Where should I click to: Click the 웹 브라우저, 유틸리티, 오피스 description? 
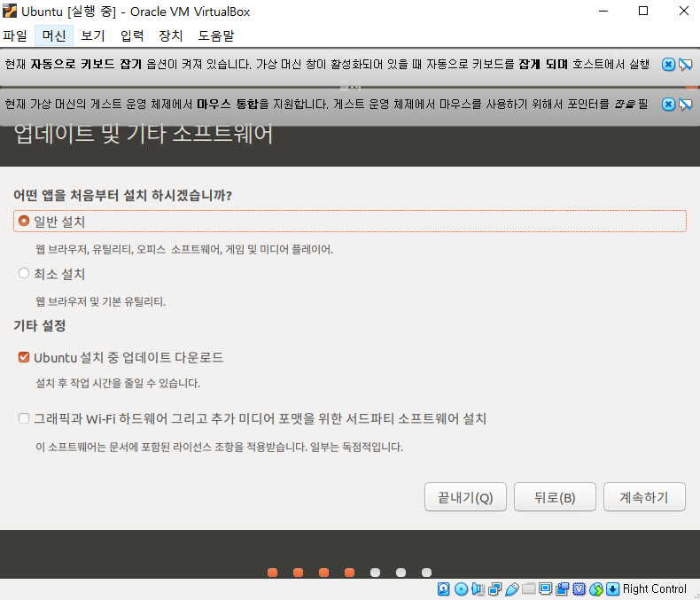184,249
